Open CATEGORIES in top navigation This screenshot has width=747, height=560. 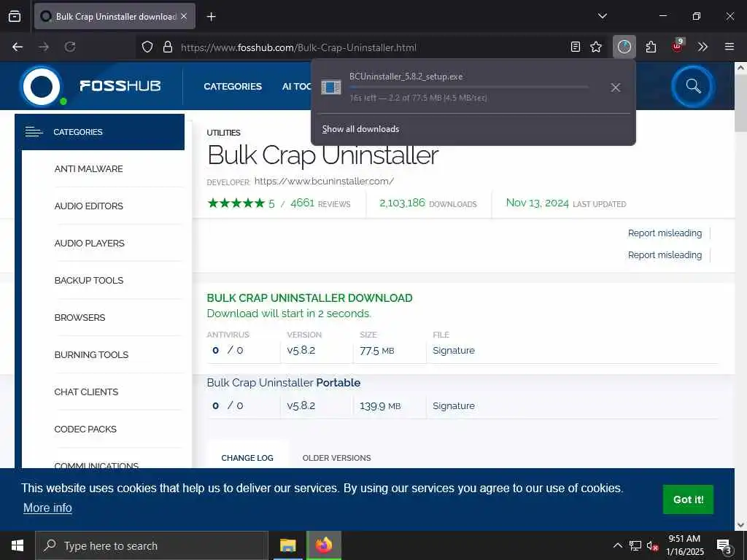coord(233,86)
